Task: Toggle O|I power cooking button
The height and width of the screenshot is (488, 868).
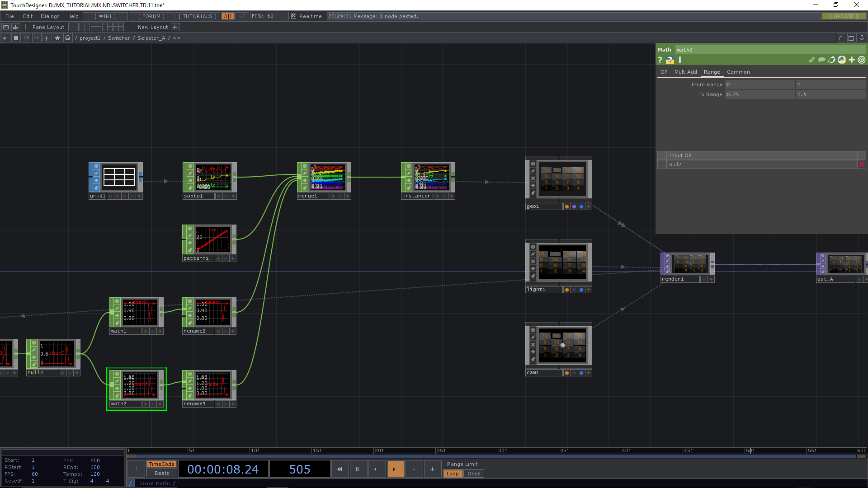Action: coord(227,16)
